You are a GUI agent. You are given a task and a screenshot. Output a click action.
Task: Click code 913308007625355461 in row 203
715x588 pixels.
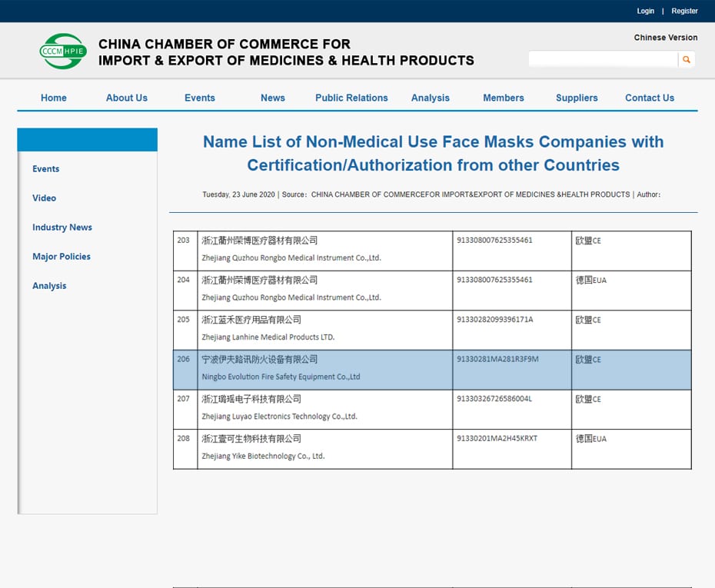(494, 241)
